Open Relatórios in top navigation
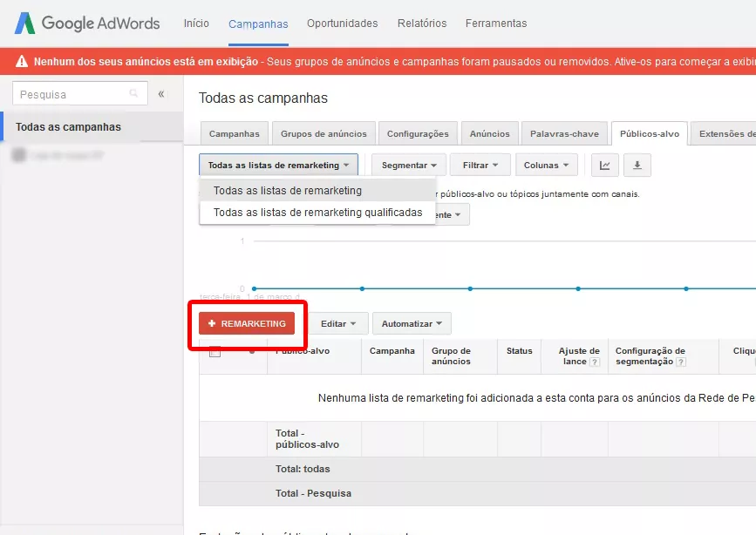Image resolution: width=756 pixels, height=535 pixels. (422, 24)
